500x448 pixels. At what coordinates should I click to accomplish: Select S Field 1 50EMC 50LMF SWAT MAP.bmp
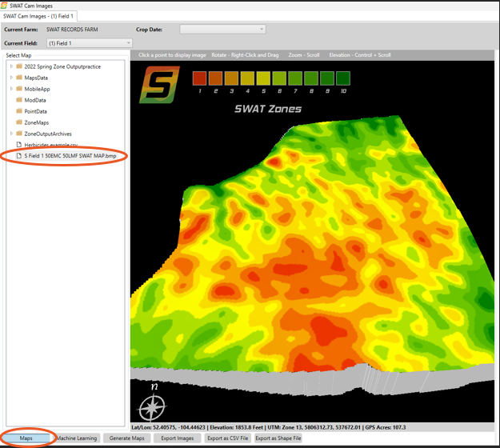[x=70, y=156]
